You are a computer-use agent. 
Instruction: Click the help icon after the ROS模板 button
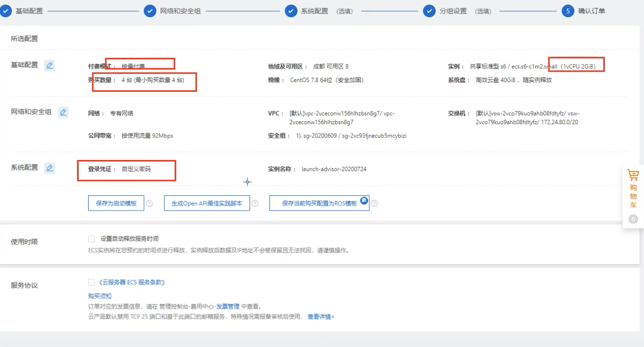pyautogui.click(x=374, y=203)
